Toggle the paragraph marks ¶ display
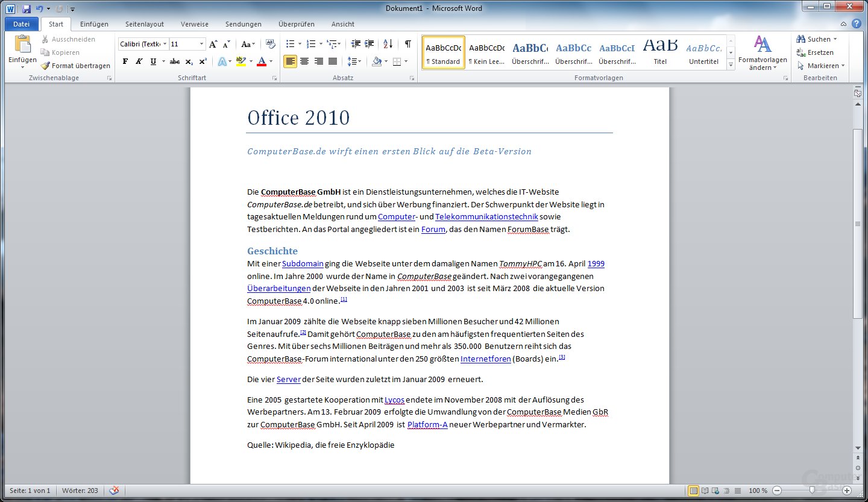 (x=408, y=44)
